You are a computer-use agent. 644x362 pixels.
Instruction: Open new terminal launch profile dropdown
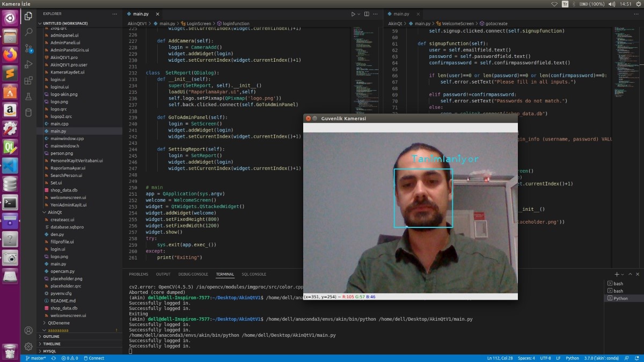[624, 274]
